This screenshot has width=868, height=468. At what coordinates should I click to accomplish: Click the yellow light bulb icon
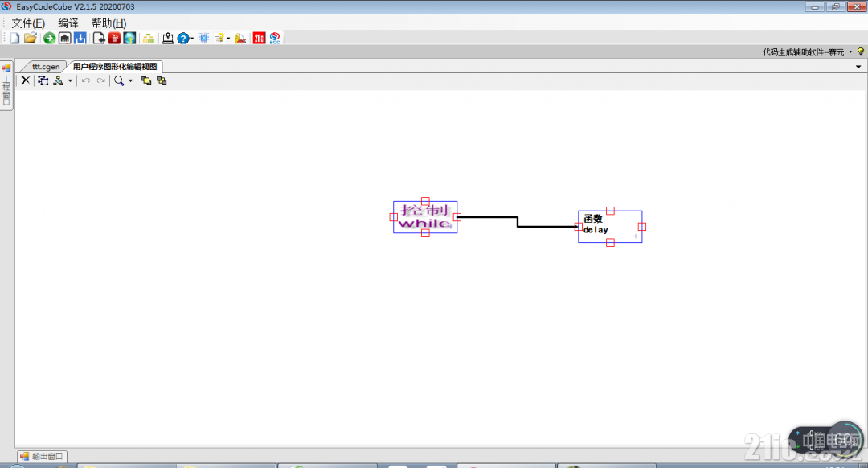tap(861, 51)
